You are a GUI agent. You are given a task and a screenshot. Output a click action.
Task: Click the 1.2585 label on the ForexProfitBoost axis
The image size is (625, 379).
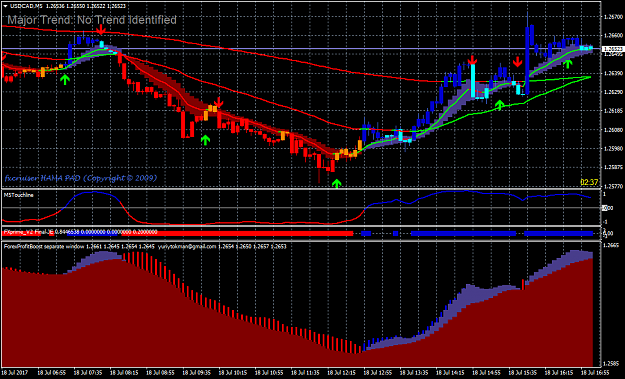coord(611,364)
